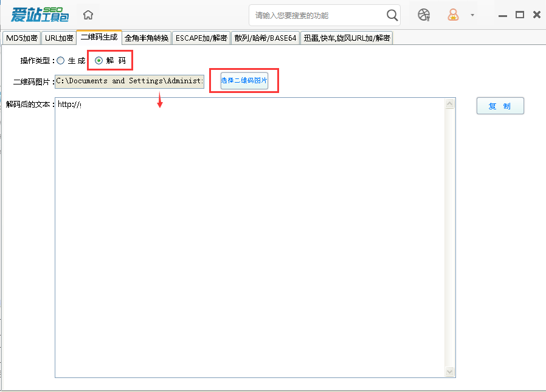This screenshot has width=546, height=392.
Task: Select the 解码 radio button
Action: tap(98, 60)
